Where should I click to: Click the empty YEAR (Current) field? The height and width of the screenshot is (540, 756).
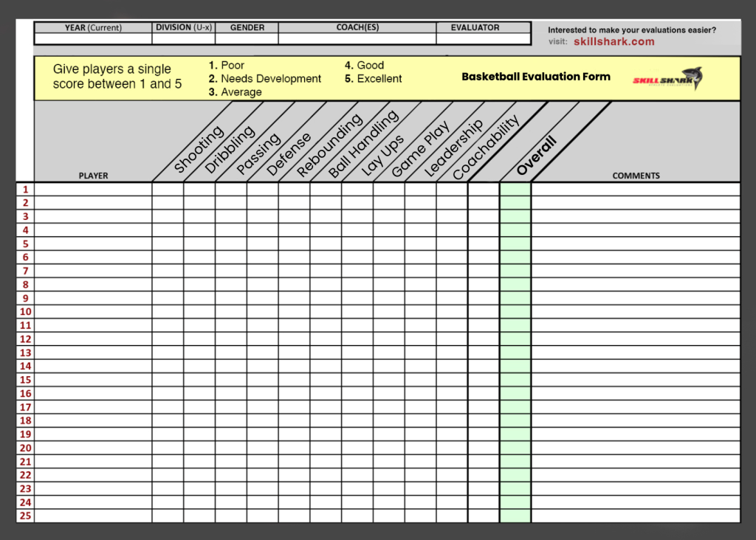tap(93, 38)
